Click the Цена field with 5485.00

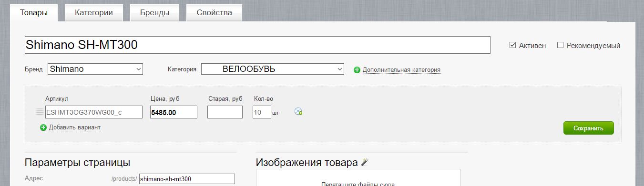tap(174, 112)
